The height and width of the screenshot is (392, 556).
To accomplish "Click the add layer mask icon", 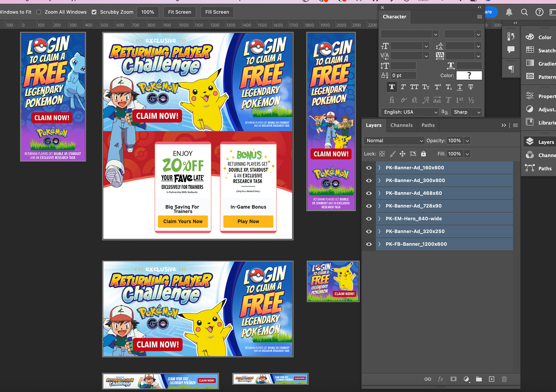I will (453, 379).
